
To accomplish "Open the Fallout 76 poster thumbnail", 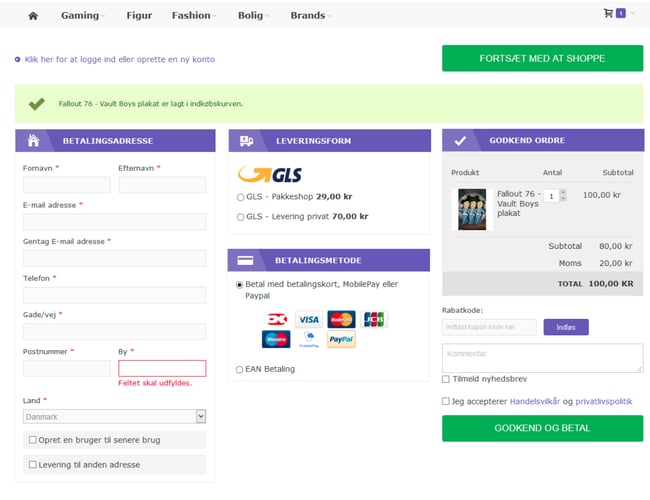I will 472,209.
